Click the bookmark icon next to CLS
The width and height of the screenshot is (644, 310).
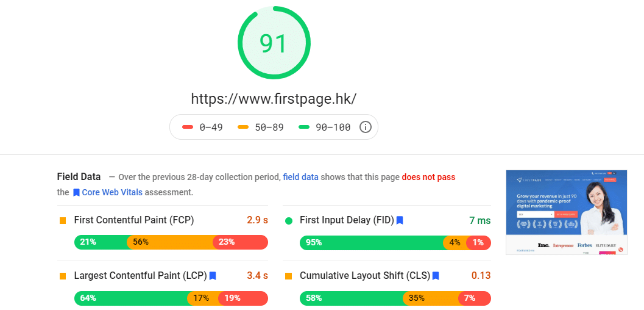pyautogui.click(x=436, y=275)
